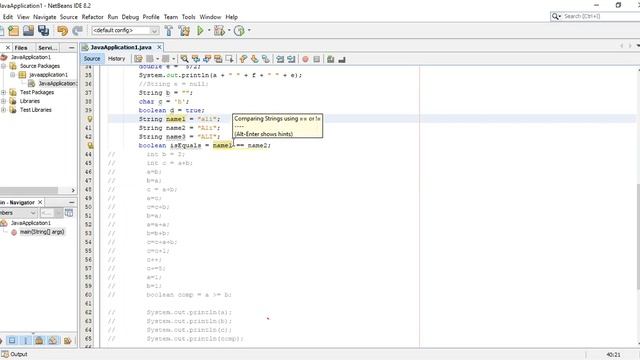This screenshot has height=360, width=640.
Task: Click the Profile Project icon
Action: click(x=239, y=31)
